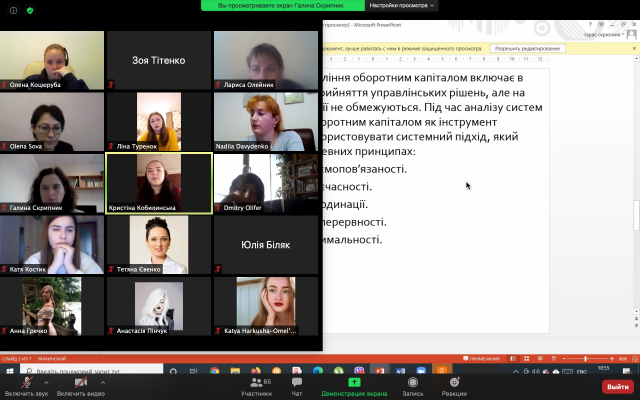Open audio options arrow beside Включить звук

tap(46, 382)
